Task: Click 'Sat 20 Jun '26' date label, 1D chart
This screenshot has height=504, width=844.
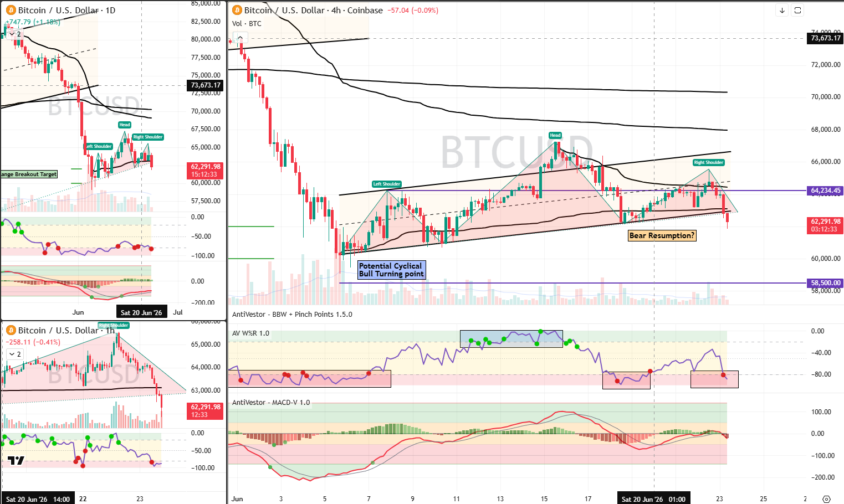Action: pos(141,312)
